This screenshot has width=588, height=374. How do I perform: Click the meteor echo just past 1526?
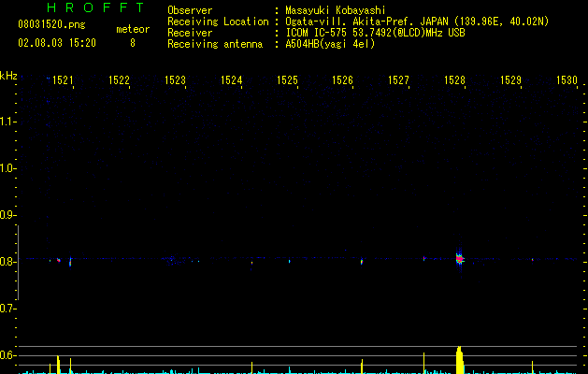(362, 262)
